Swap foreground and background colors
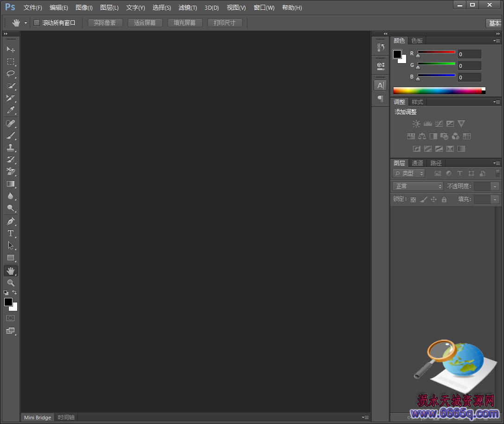This screenshot has width=504, height=424. point(14,292)
